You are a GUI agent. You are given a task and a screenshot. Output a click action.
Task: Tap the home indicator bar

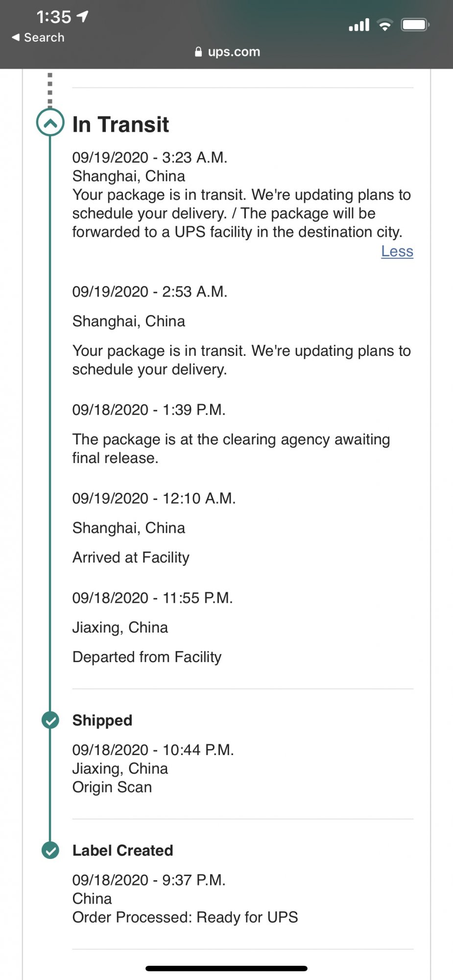226,968
